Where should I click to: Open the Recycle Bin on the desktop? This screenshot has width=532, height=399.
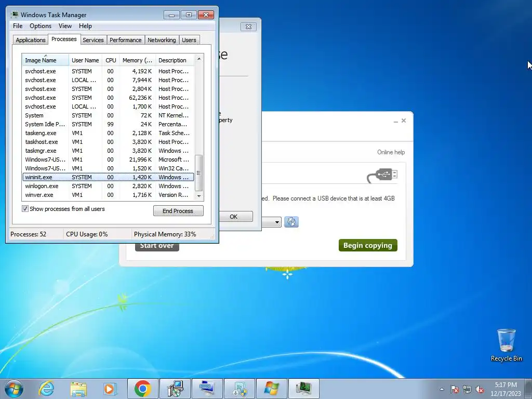pos(506,345)
